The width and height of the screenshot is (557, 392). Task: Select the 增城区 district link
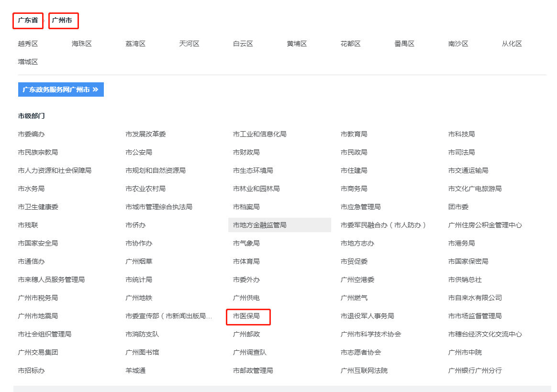pos(28,62)
